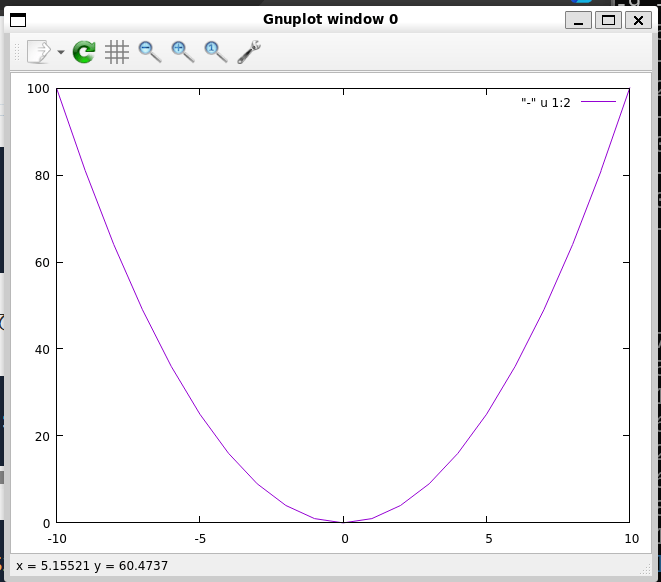Click the x-axis label 10

[x=631, y=539]
